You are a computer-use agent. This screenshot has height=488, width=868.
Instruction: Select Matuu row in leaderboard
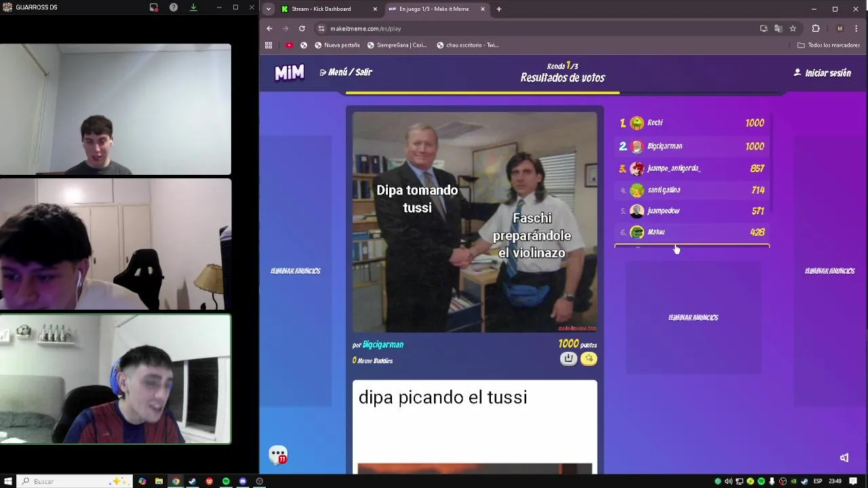coord(692,232)
